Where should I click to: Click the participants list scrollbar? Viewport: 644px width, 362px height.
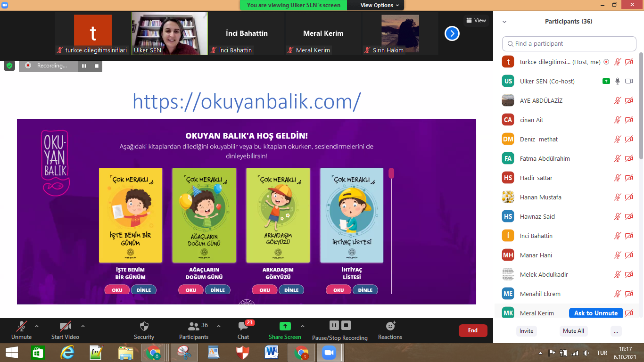641,108
